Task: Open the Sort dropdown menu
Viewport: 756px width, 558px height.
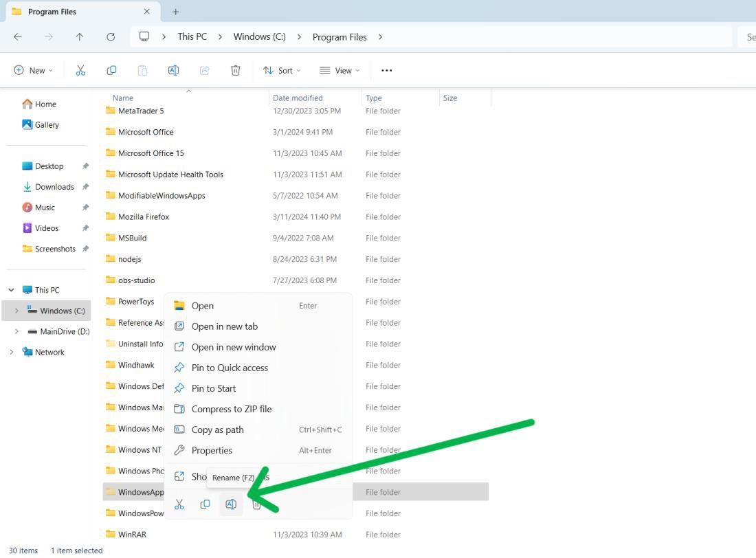Action: tap(282, 70)
